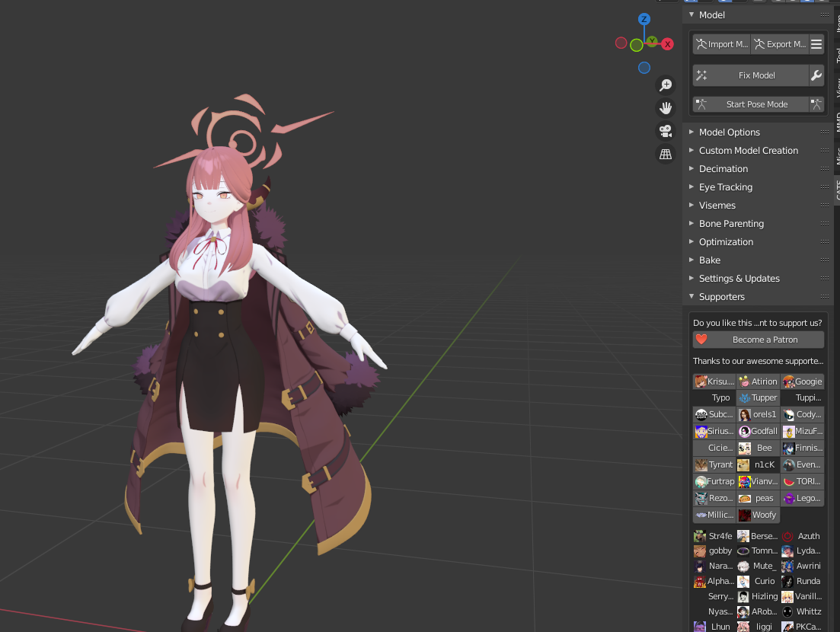Open the CATS sidebar tab
The width and height of the screenshot is (840, 632).
tap(837, 190)
